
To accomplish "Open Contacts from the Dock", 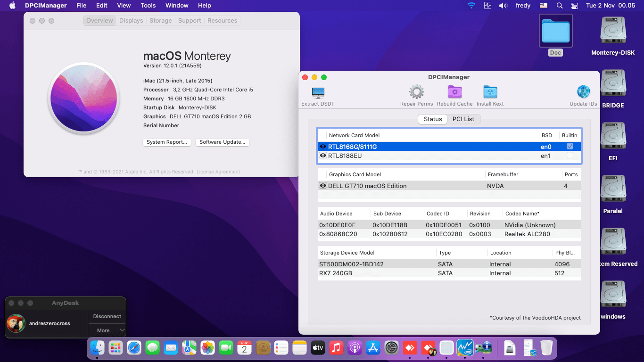I will click(x=263, y=348).
